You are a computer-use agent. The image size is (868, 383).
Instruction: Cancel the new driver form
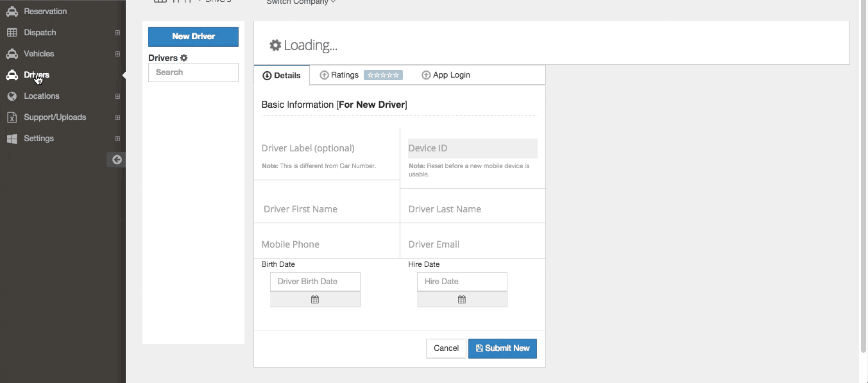pos(446,348)
